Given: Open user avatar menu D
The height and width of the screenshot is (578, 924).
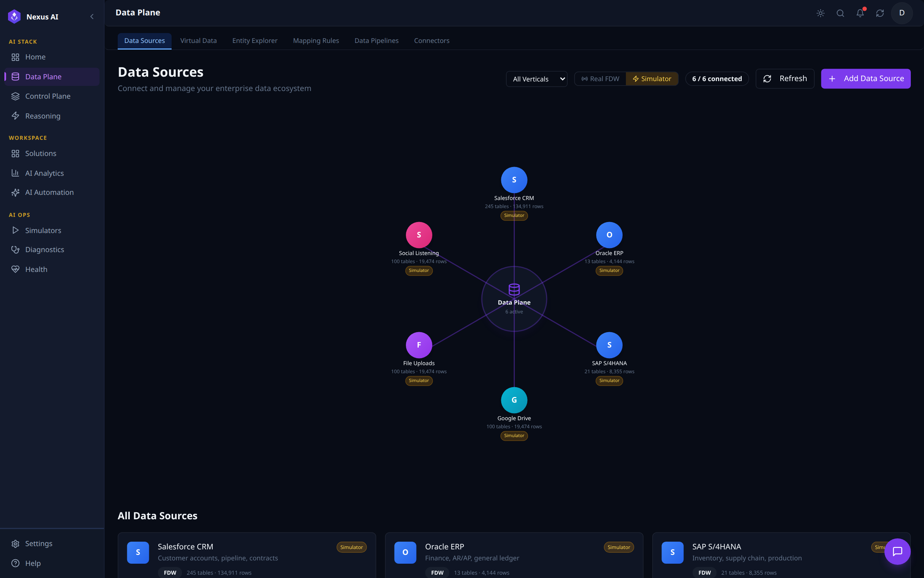Looking at the screenshot, I should 902,13.
